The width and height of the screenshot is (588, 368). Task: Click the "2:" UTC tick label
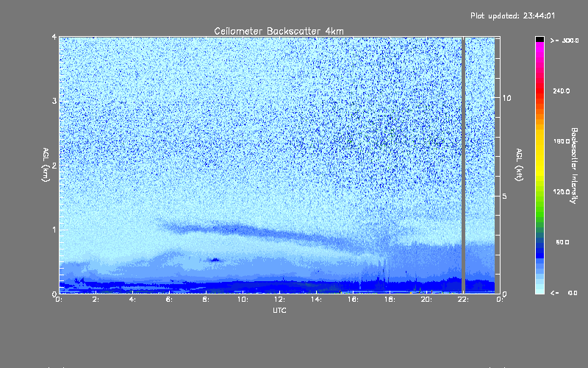click(96, 300)
